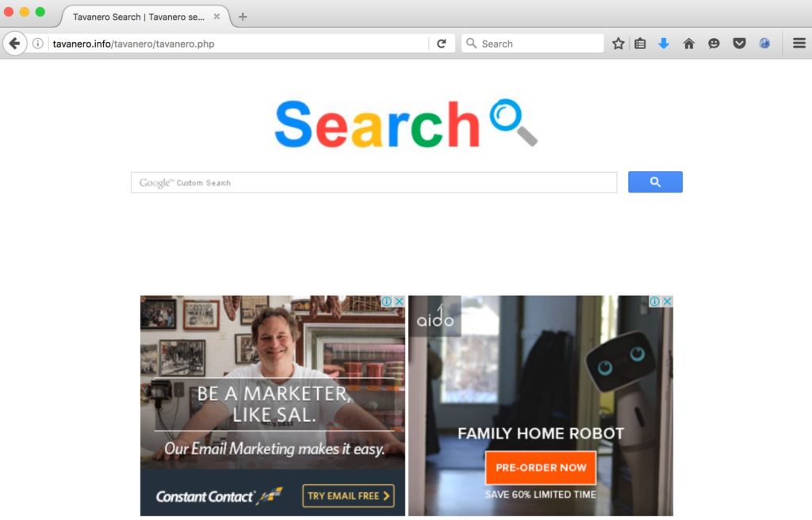
Task: Click the TRY EMAIL FREE button
Action: pyautogui.click(x=349, y=495)
